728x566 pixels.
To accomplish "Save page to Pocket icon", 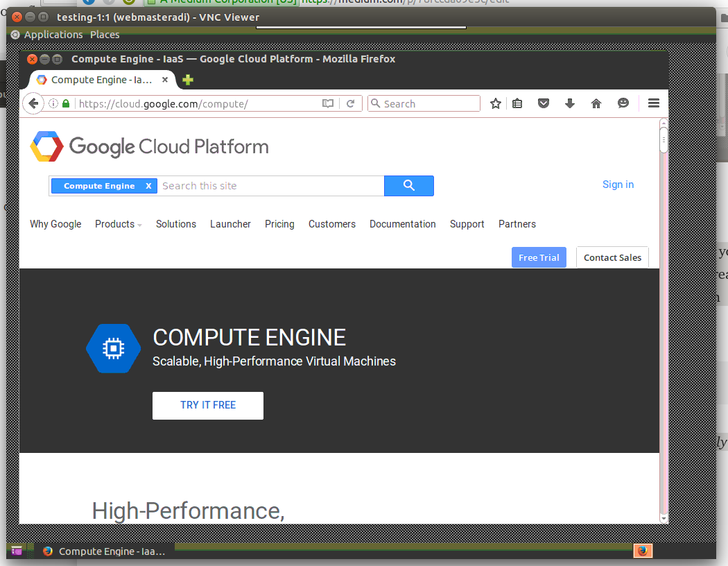I will point(543,103).
